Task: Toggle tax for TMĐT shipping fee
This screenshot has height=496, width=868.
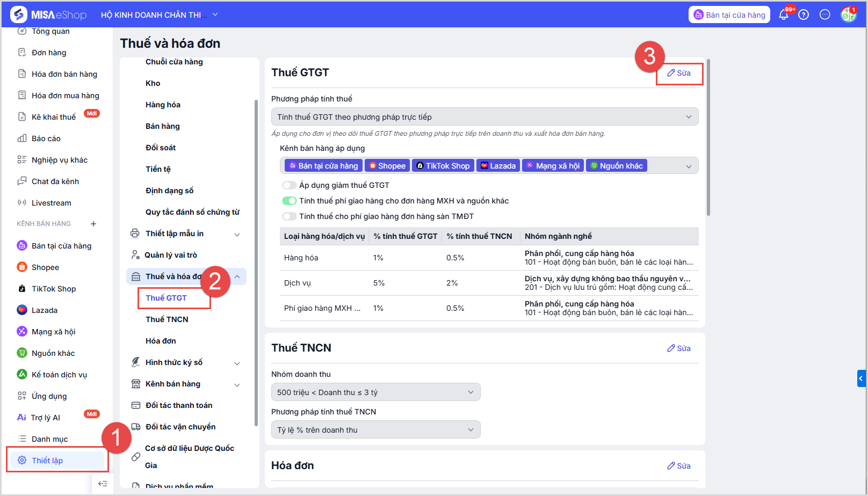Action: [x=290, y=216]
